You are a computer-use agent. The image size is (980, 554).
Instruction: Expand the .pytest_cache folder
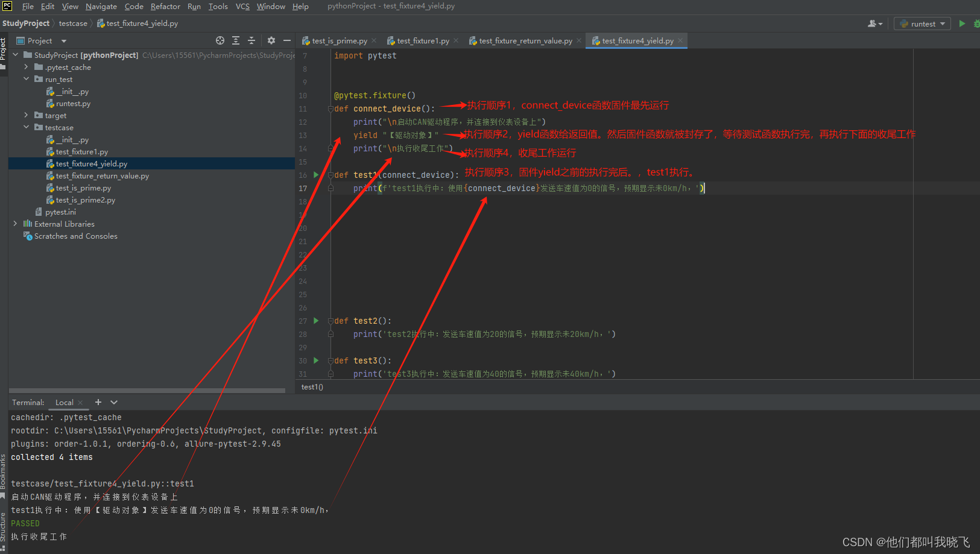[x=26, y=67]
